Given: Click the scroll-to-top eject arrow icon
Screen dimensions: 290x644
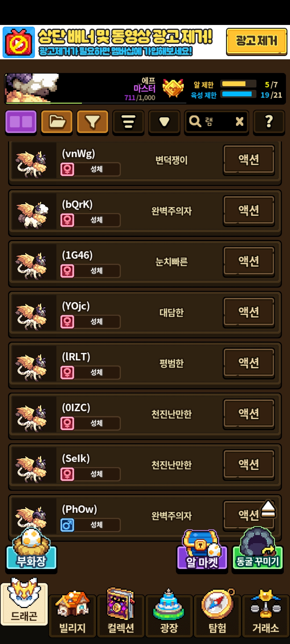Looking at the screenshot, I should [x=268, y=508].
